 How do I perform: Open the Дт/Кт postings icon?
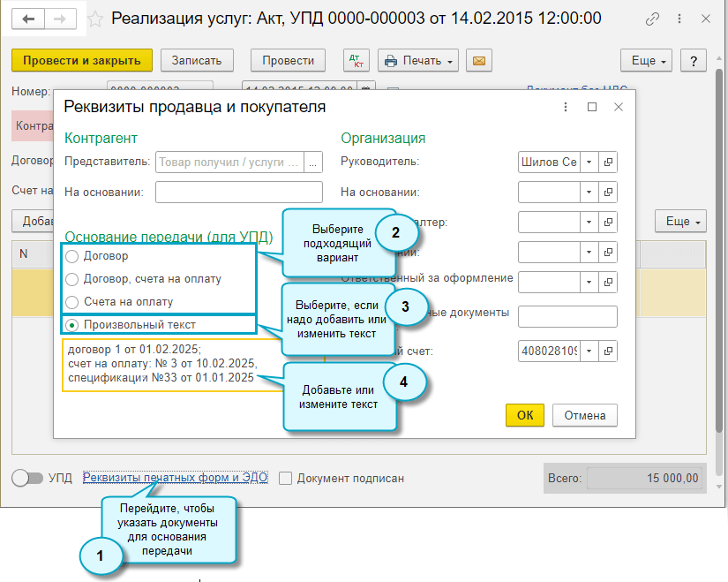point(356,61)
